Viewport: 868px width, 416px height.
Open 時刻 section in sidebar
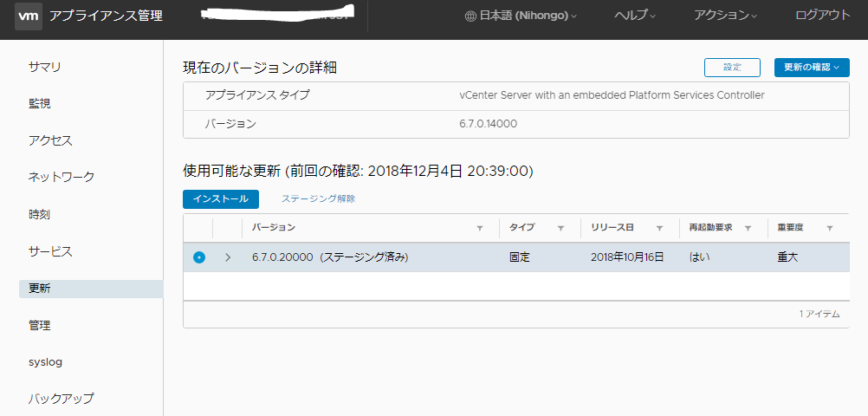[x=39, y=214]
